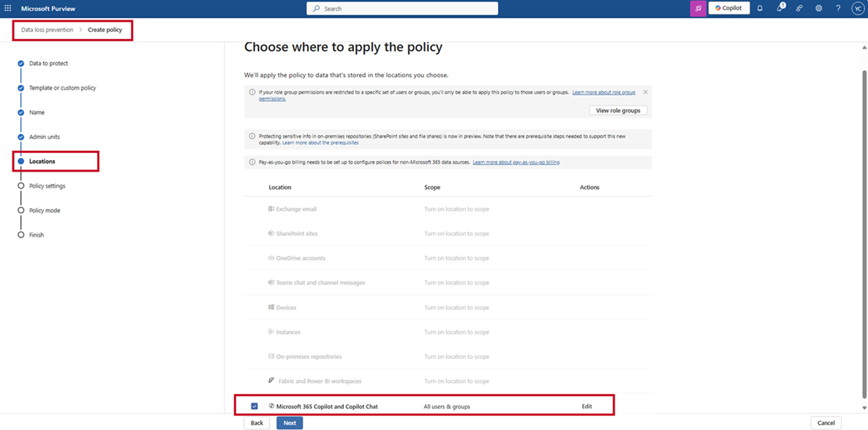
Task: Select the Policy settings step
Action: click(47, 186)
